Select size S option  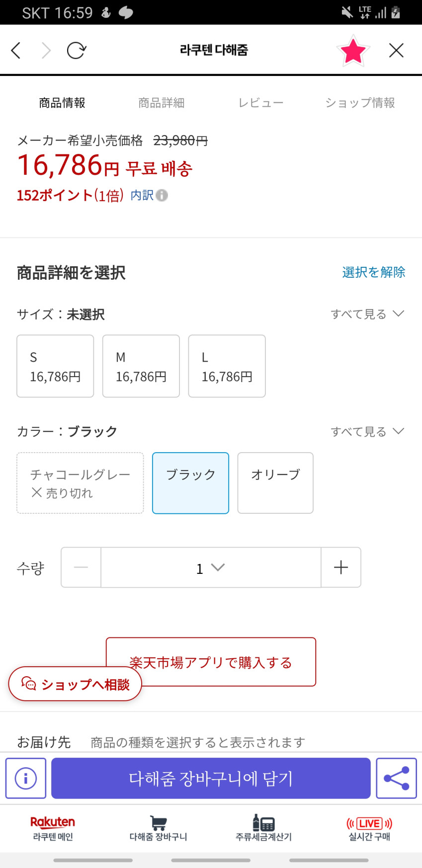(55, 366)
